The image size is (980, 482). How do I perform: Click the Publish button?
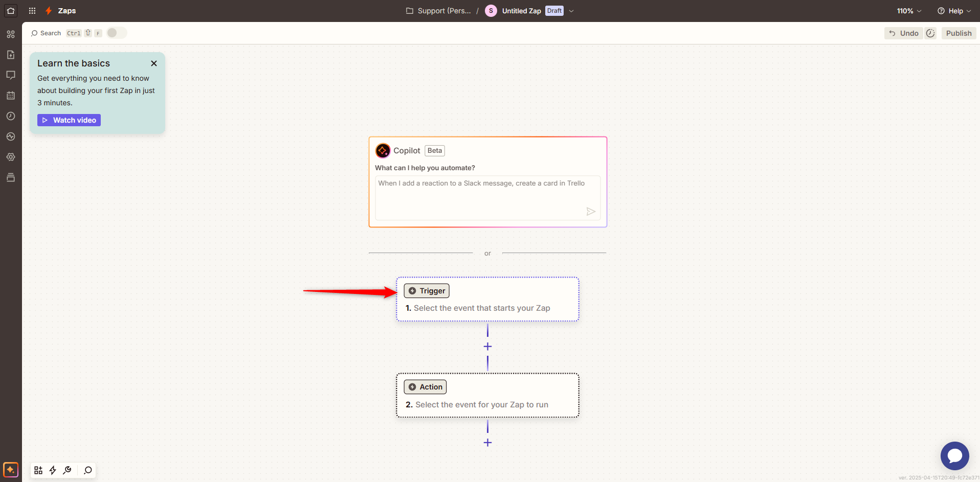pyautogui.click(x=959, y=33)
